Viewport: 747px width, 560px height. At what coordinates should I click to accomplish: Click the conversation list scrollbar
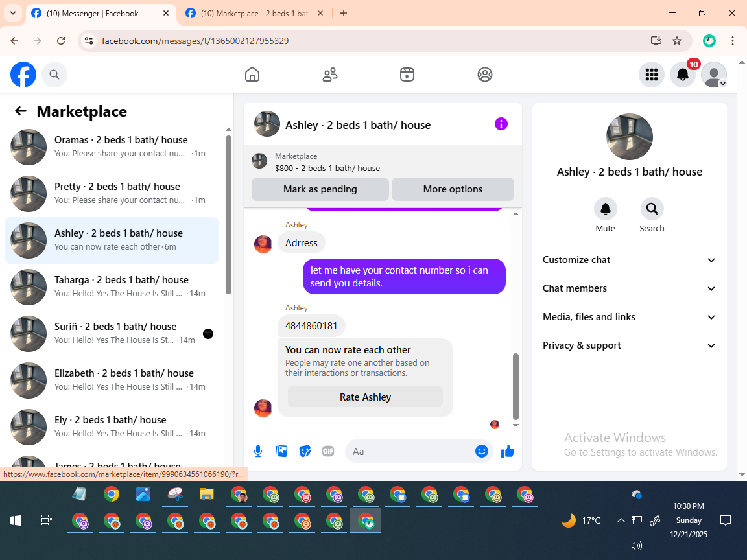[x=228, y=215]
